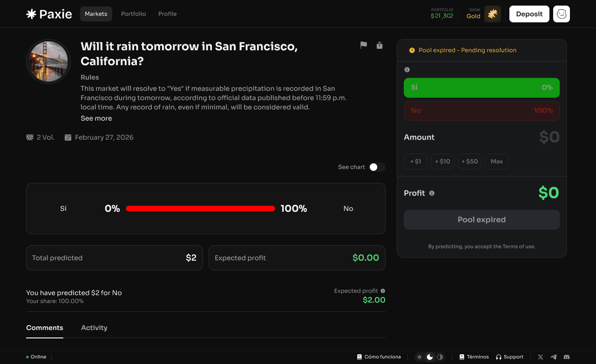Click the red Sí/No progress bar
The width and height of the screenshot is (596, 364).
pyautogui.click(x=201, y=209)
